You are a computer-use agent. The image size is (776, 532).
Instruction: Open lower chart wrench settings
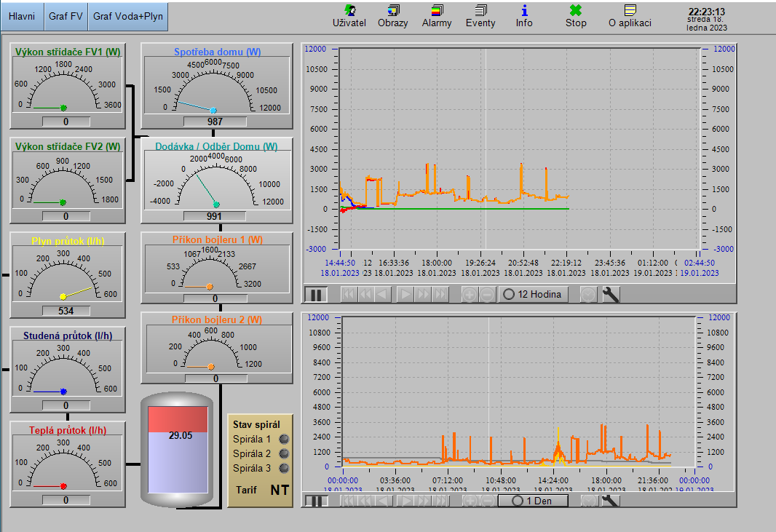click(610, 501)
